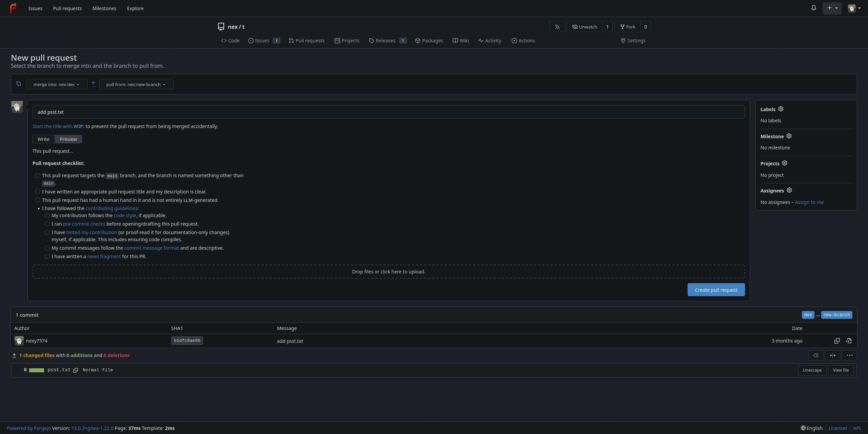
Task: Click the Forgejo logo home icon
Action: 13,8
